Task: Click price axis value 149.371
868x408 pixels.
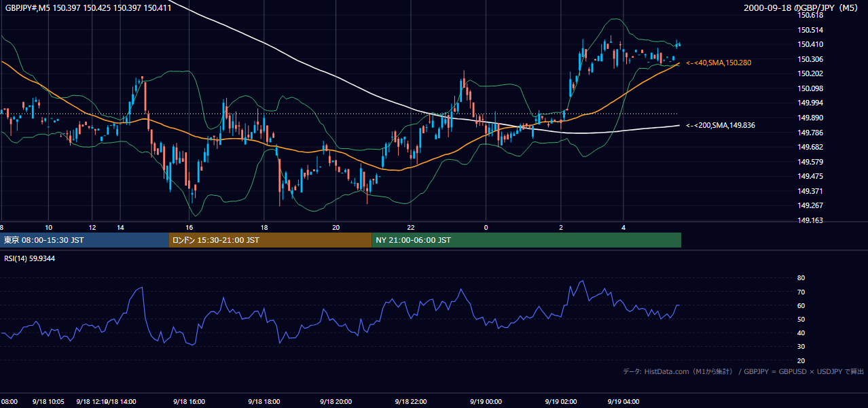Action: click(x=810, y=191)
